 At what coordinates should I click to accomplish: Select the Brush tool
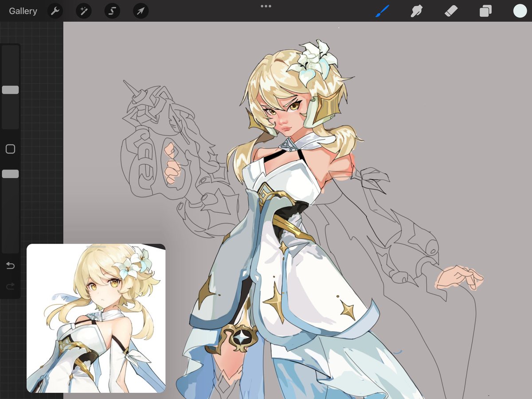tap(382, 11)
